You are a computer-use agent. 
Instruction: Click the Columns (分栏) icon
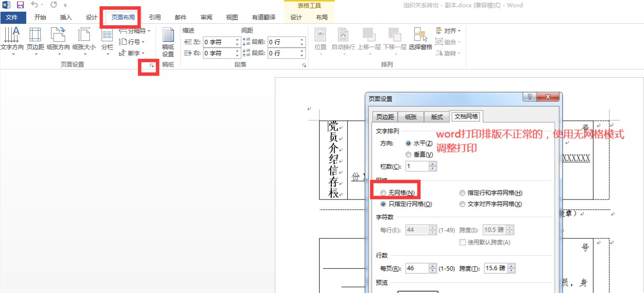[107, 36]
